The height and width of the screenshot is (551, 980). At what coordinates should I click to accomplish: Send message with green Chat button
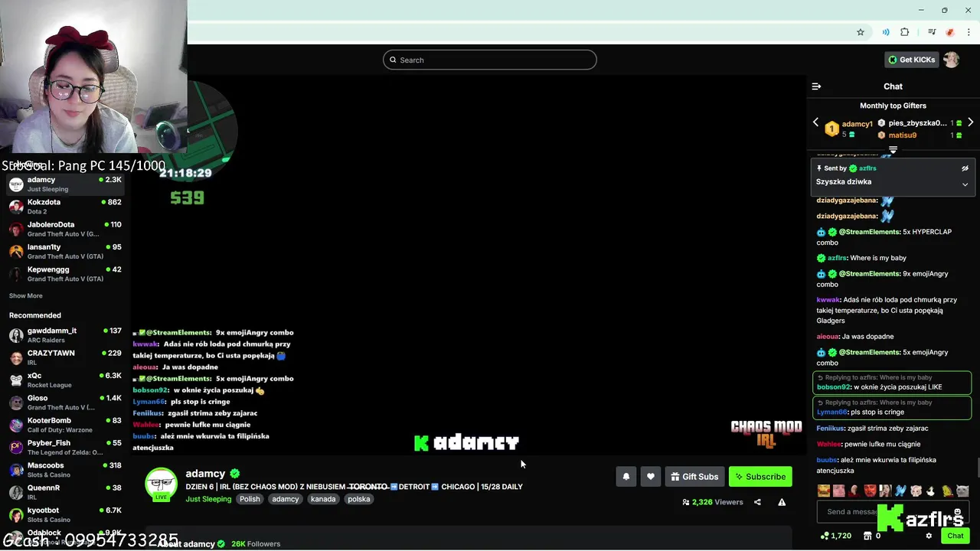955,536
